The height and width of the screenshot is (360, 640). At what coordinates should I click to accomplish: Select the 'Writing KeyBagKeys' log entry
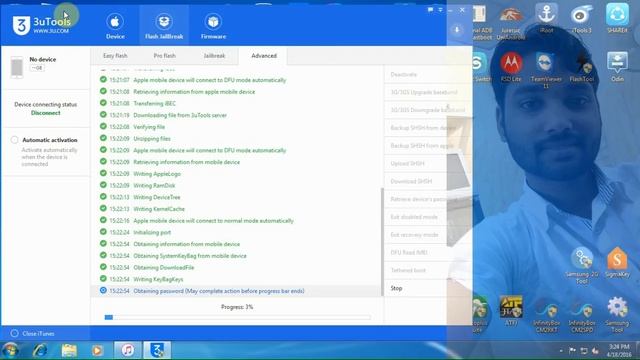click(x=158, y=280)
